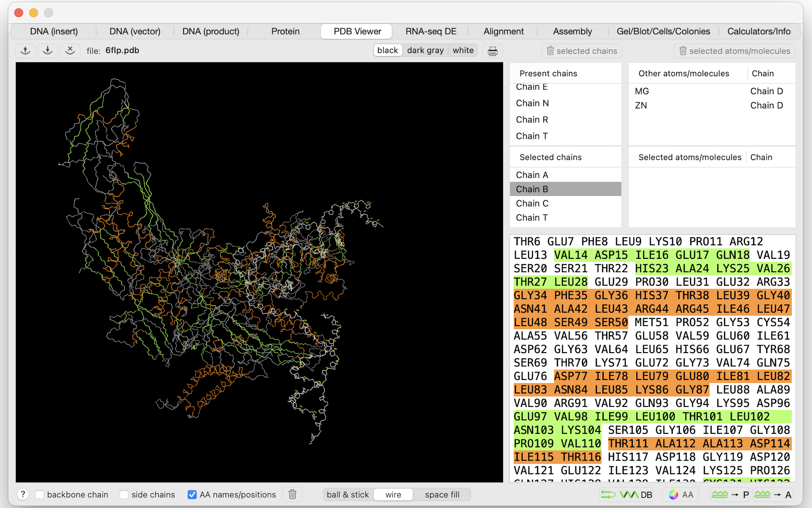Click the sequence to A button
This screenshot has width=812, height=508.
tap(773, 494)
